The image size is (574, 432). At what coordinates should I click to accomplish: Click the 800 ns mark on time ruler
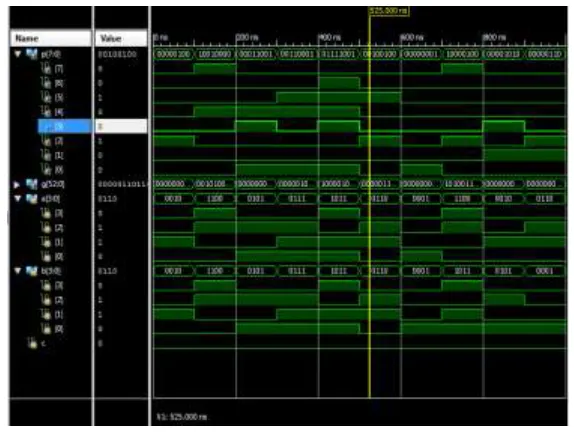pyautogui.click(x=495, y=38)
